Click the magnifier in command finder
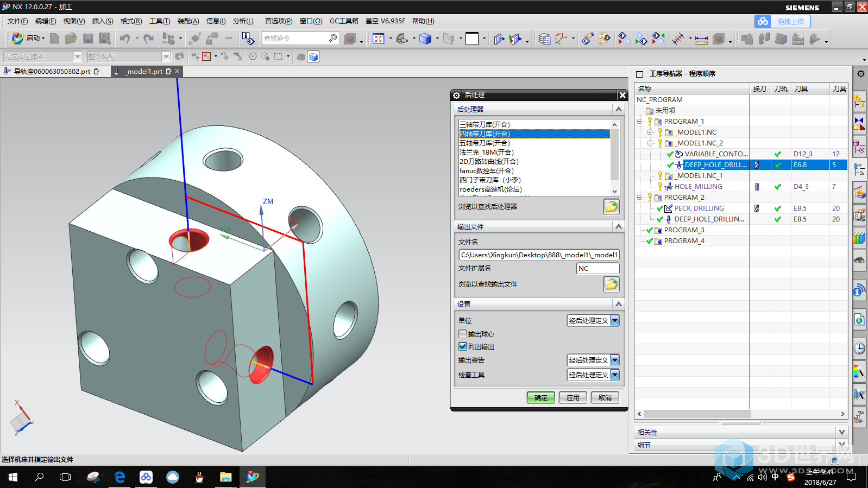 333,38
